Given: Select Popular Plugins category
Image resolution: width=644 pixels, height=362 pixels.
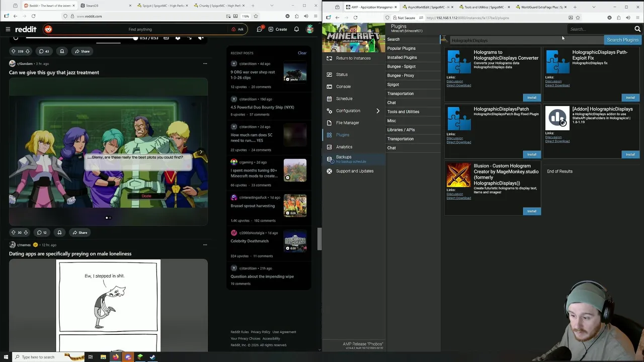Looking at the screenshot, I should (x=401, y=48).
